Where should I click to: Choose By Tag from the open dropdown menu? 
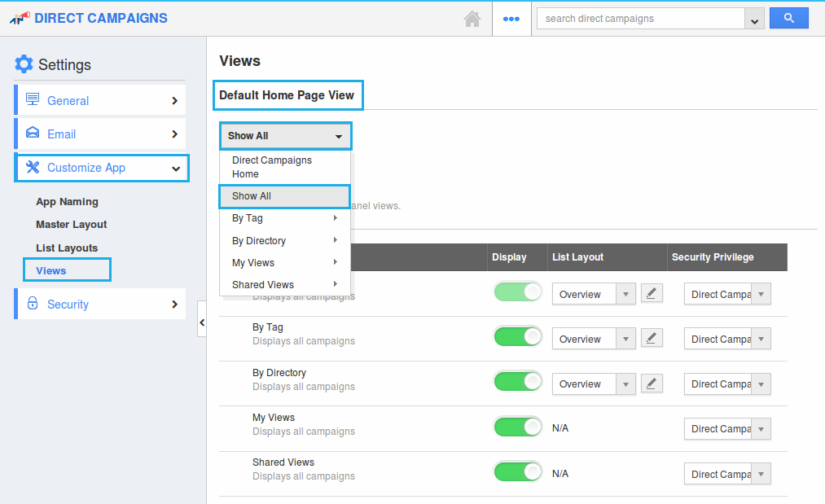pos(247,218)
